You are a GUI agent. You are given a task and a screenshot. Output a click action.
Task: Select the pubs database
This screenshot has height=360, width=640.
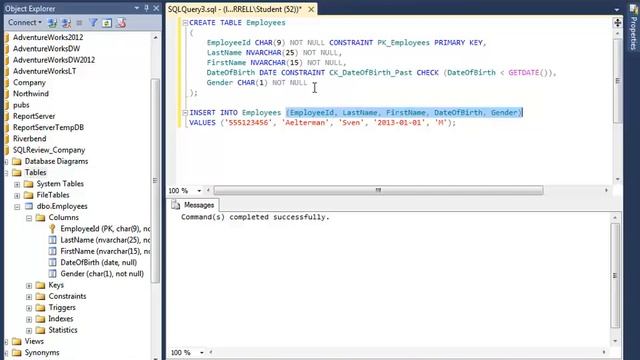pos(21,105)
